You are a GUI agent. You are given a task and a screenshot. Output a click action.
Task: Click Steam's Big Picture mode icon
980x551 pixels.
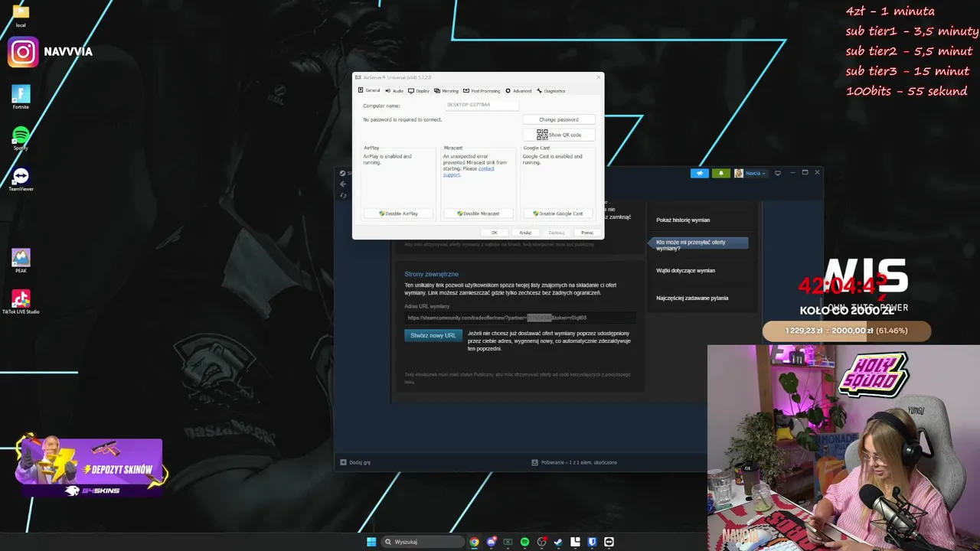pos(778,173)
